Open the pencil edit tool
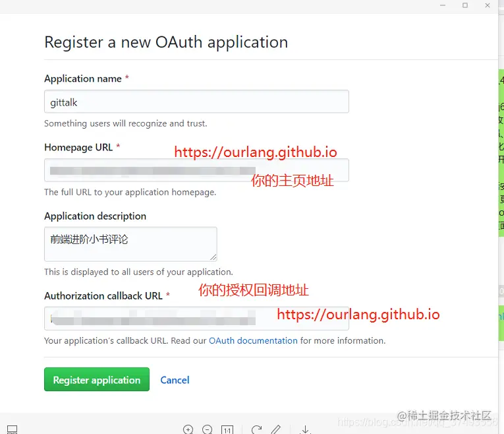 click(276, 429)
